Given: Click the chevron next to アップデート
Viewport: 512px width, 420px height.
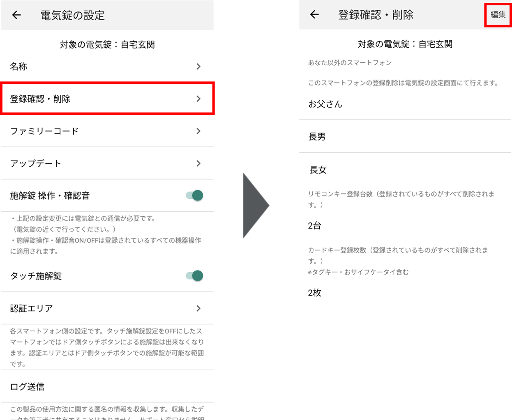Looking at the screenshot, I should coord(198,163).
